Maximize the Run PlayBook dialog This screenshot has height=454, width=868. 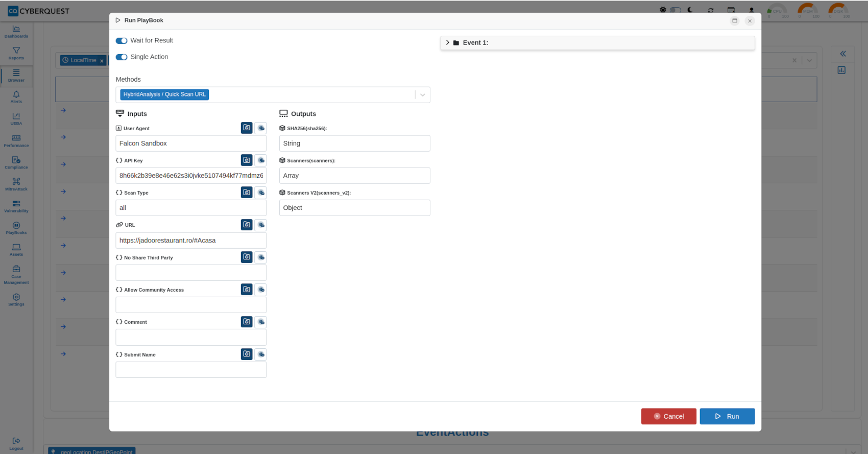735,21
